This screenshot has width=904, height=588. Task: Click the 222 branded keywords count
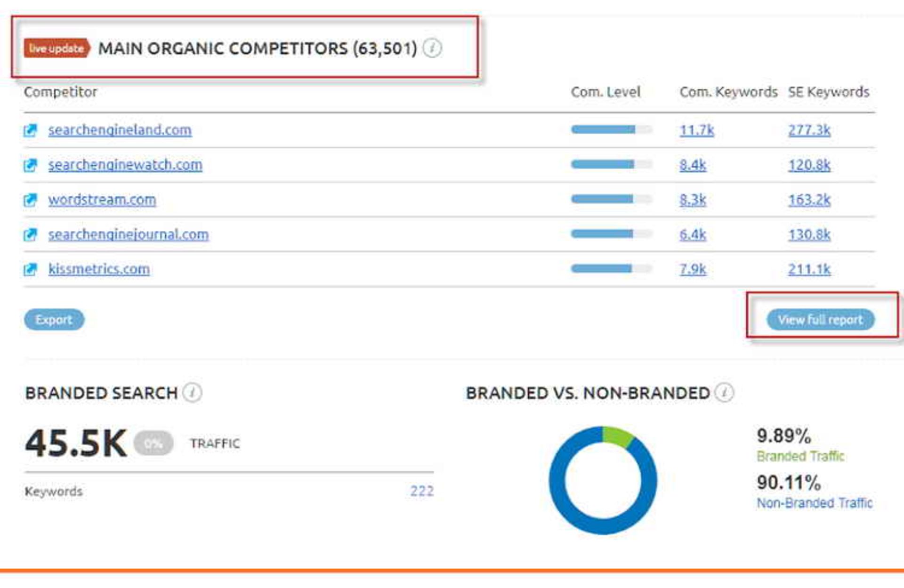click(x=421, y=491)
